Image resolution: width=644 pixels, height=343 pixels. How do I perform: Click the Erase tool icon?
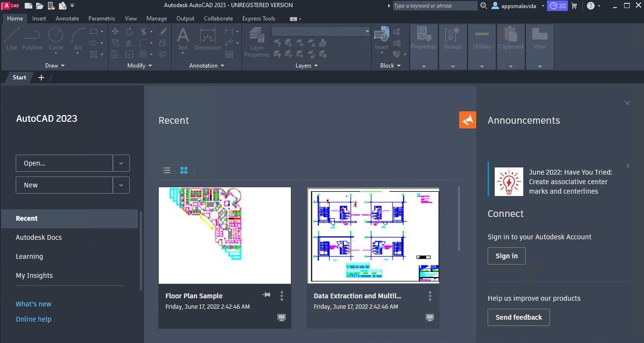[x=163, y=31]
